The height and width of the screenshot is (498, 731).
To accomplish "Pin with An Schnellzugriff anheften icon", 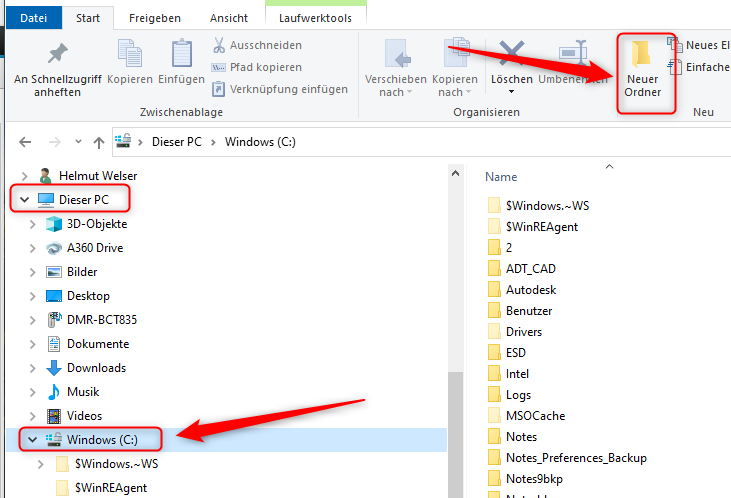I will (57, 55).
